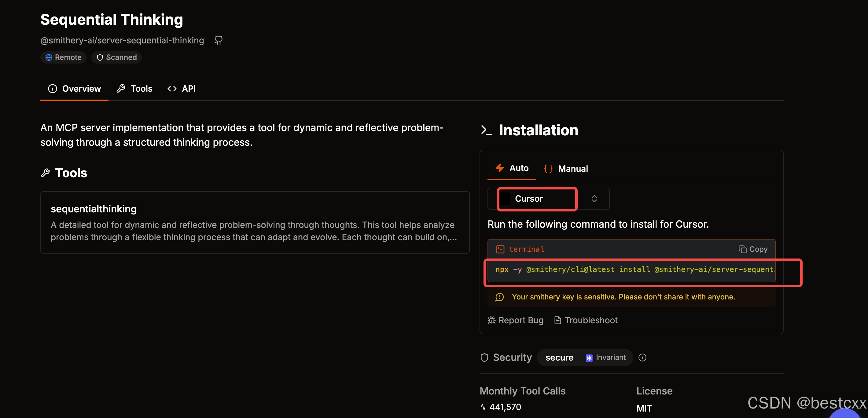Click the bug icon next to Report Bug
868x418 pixels.
[x=492, y=320]
